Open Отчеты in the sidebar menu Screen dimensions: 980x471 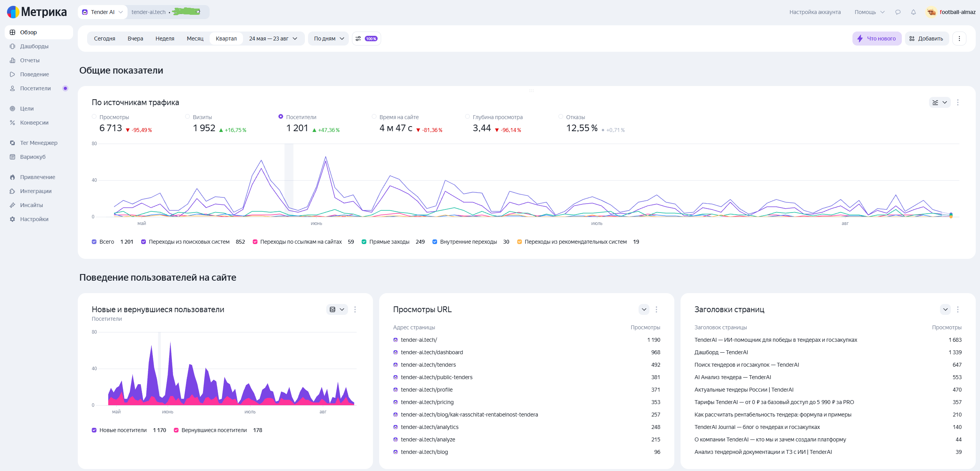click(x=30, y=60)
